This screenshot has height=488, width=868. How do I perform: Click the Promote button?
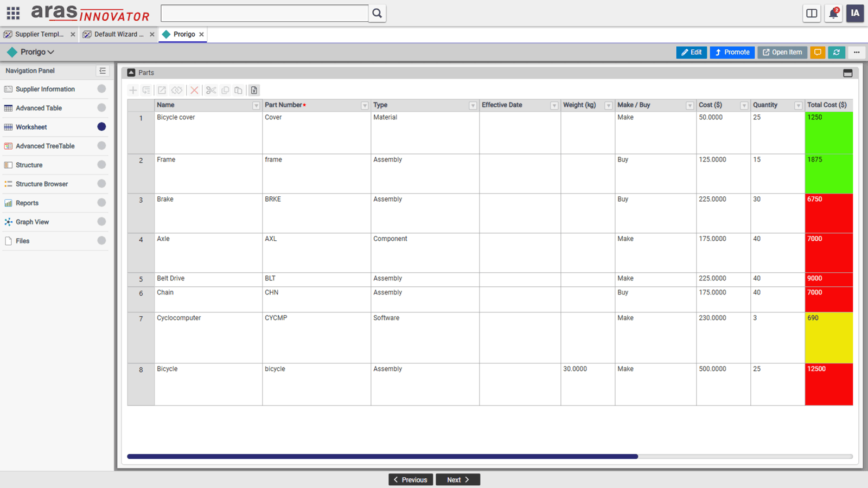point(732,52)
